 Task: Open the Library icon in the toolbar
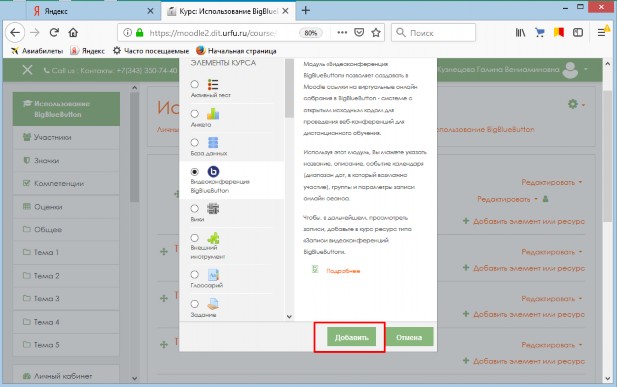520,33
